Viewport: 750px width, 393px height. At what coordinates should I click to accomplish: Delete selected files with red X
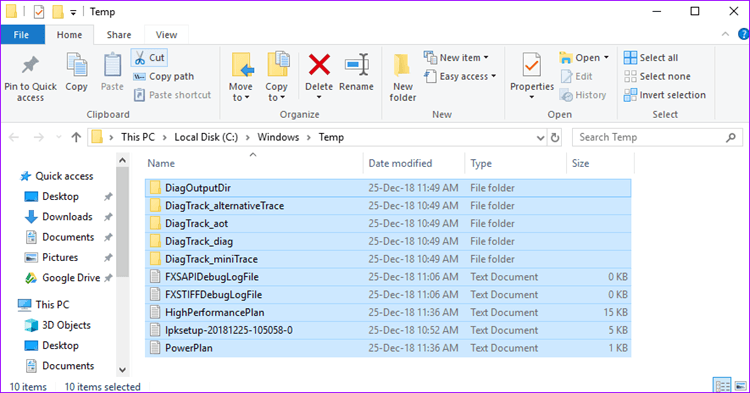(319, 65)
